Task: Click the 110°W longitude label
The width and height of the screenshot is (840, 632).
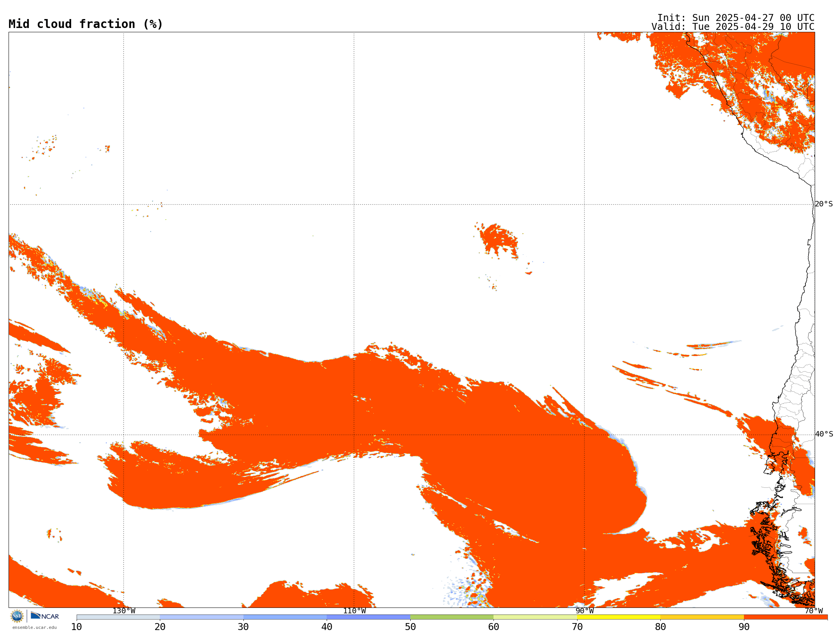Action: (354, 611)
